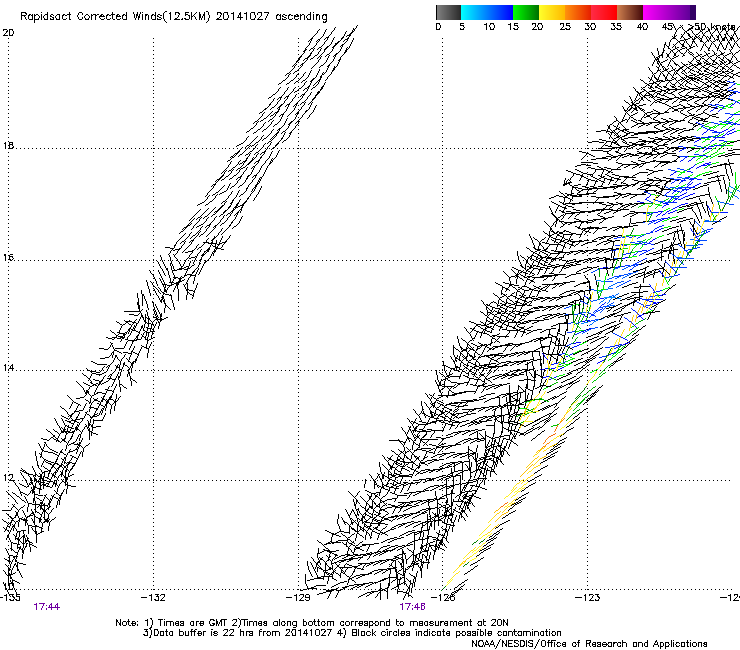Click the yellow 20-25 knots legend swatch

pyautogui.click(x=552, y=12)
